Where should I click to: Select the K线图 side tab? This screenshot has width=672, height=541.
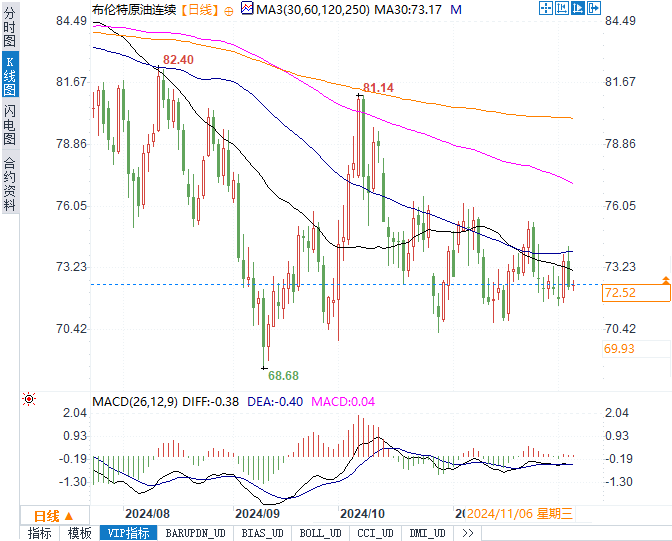coord(10,75)
